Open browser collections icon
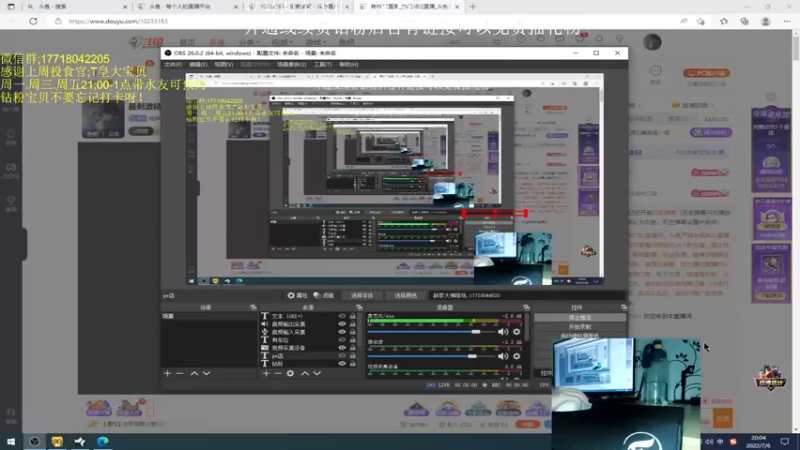 (744, 21)
